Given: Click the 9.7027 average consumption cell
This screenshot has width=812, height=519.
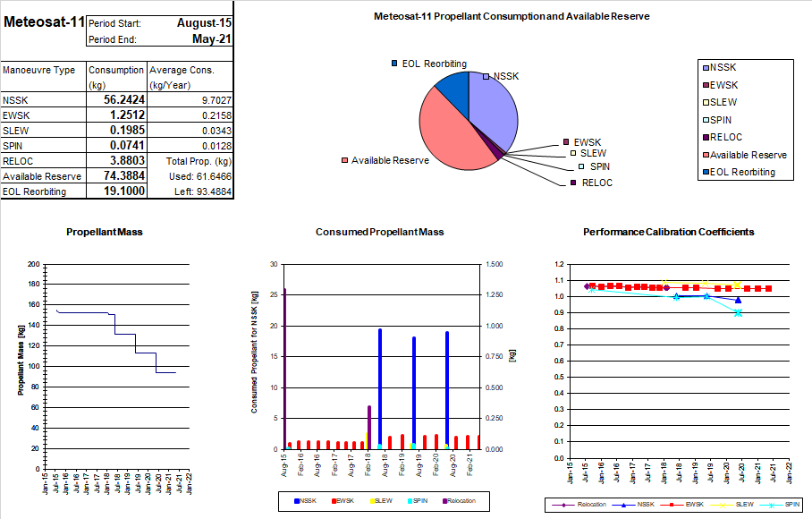Looking at the screenshot, I should 216,100.
